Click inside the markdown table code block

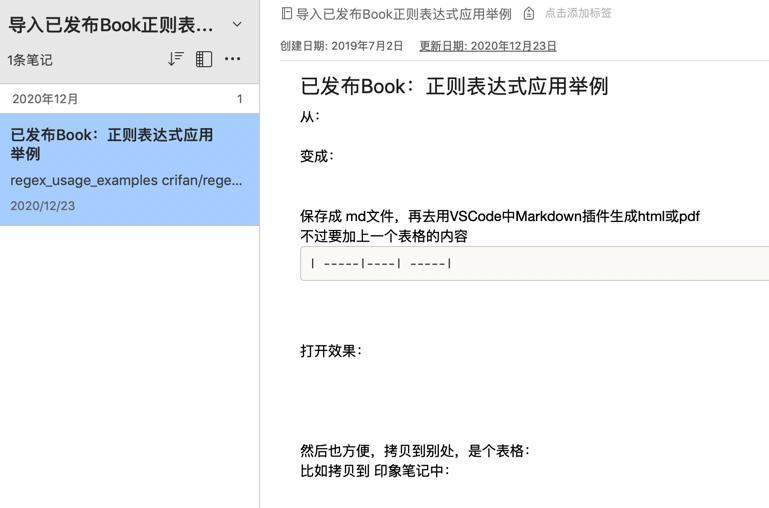point(534,264)
